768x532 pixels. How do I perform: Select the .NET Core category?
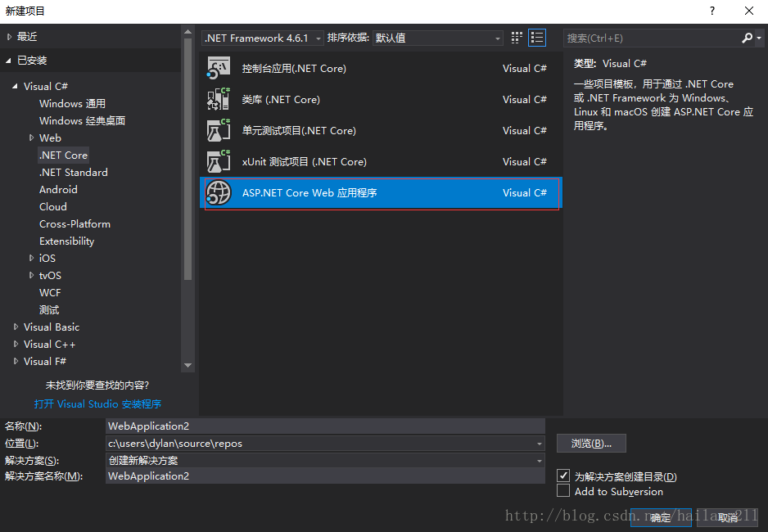pyautogui.click(x=64, y=156)
